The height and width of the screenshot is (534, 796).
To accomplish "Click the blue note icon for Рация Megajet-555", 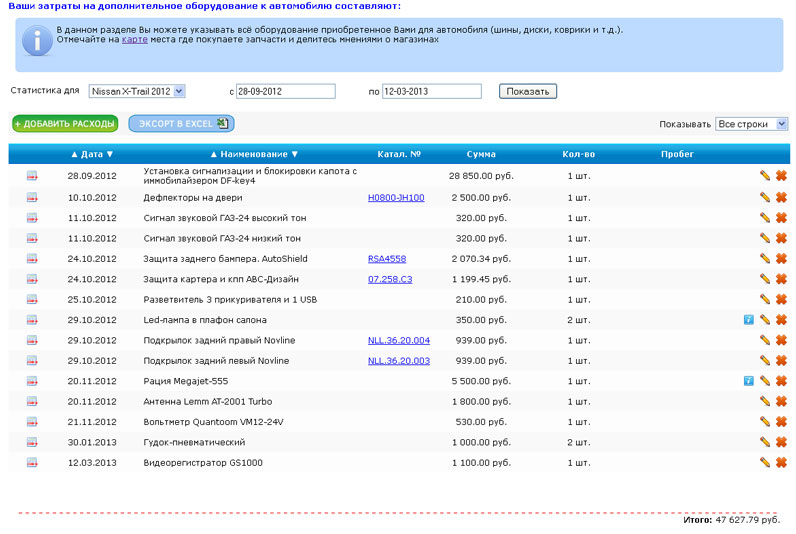I will 748,381.
